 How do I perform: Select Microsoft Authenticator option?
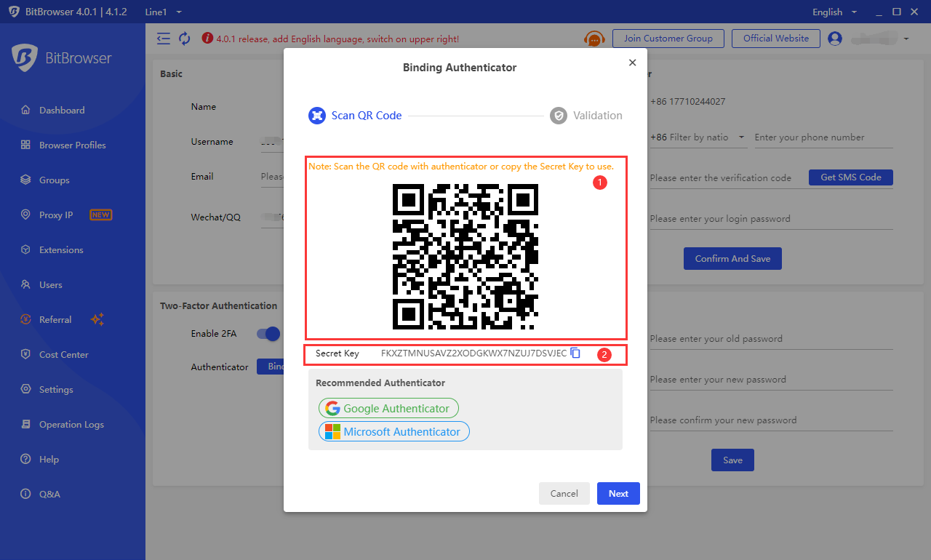[394, 431]
